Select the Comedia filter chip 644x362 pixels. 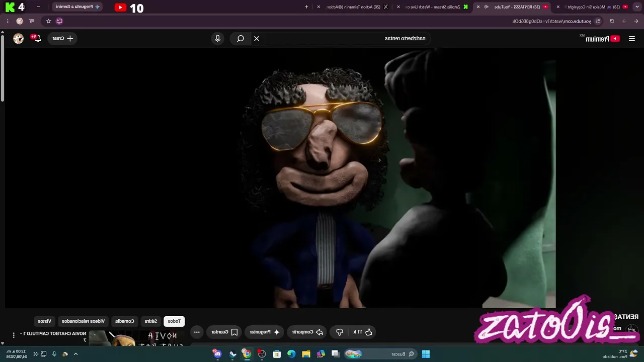(x=125, y=321)
